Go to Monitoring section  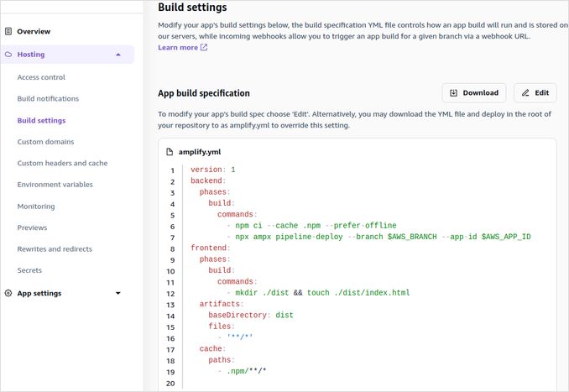36,206
